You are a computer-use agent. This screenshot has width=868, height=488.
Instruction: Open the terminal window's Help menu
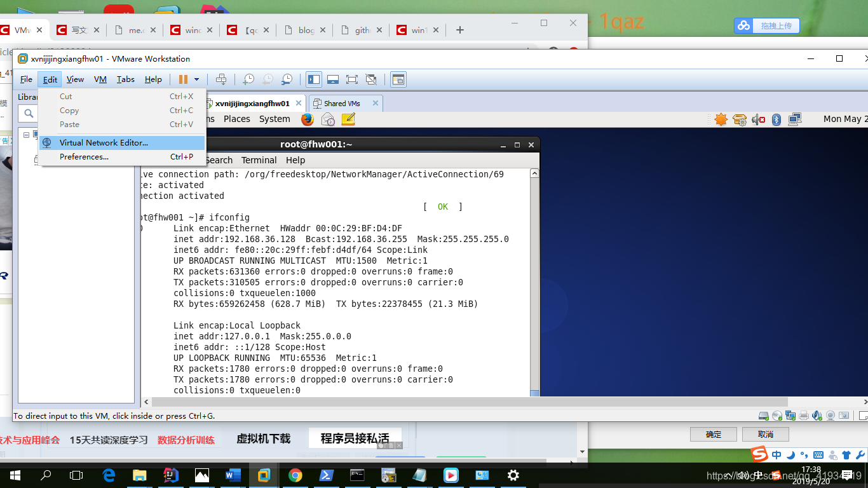pos(295,160)
